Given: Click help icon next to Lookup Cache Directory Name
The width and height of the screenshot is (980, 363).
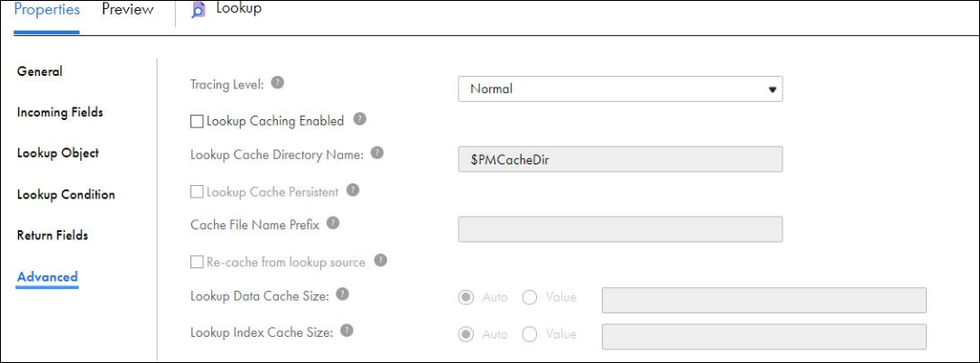Looking at the screenshot, I should point(377,153).
